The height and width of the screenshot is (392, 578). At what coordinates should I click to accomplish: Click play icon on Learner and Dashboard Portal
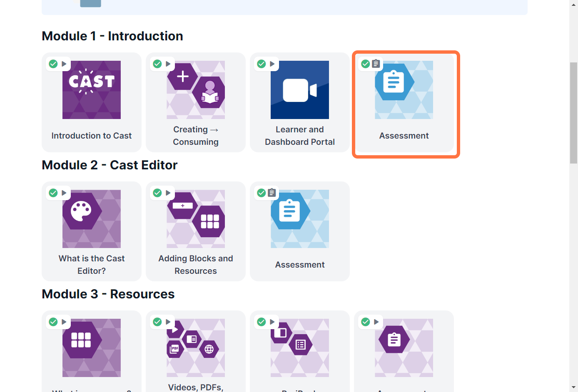272,64
